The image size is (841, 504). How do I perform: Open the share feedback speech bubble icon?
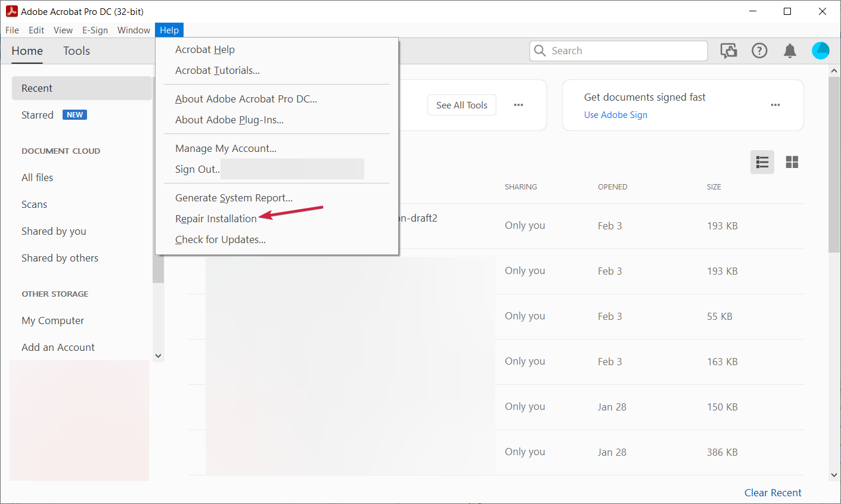pyautogui.click(x=728, y=51)
